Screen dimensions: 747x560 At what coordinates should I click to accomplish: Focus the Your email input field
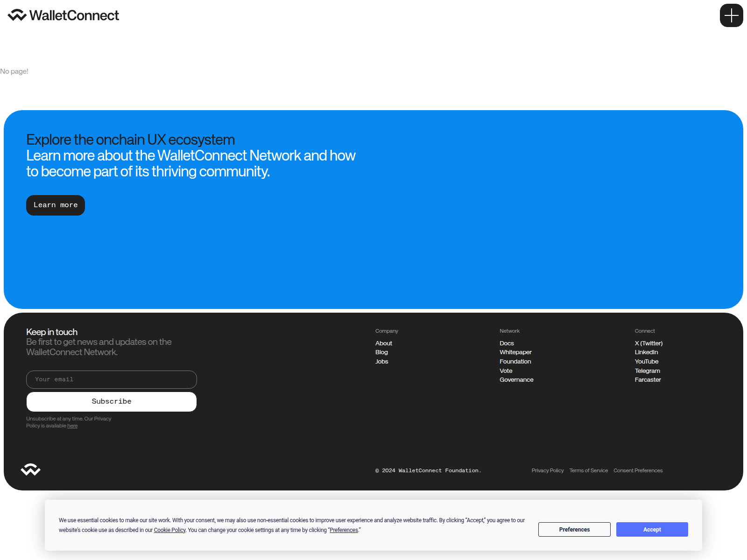[112, 379]
